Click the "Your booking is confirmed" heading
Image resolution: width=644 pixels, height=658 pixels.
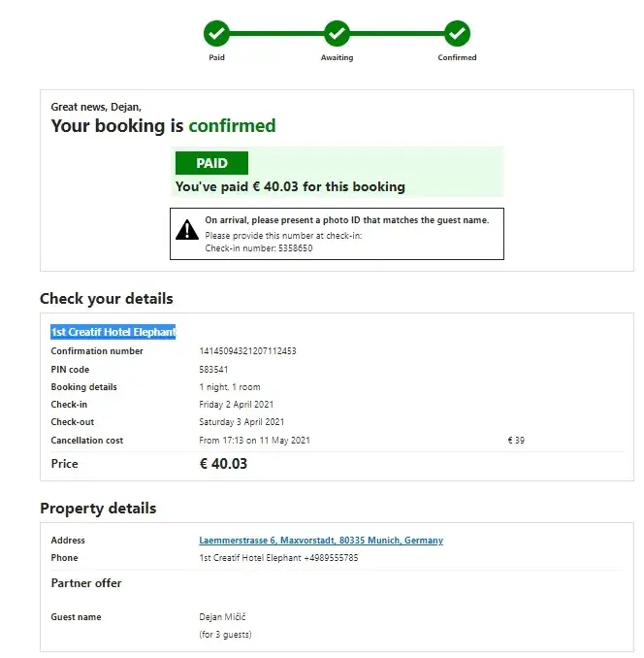pos(163,125)
